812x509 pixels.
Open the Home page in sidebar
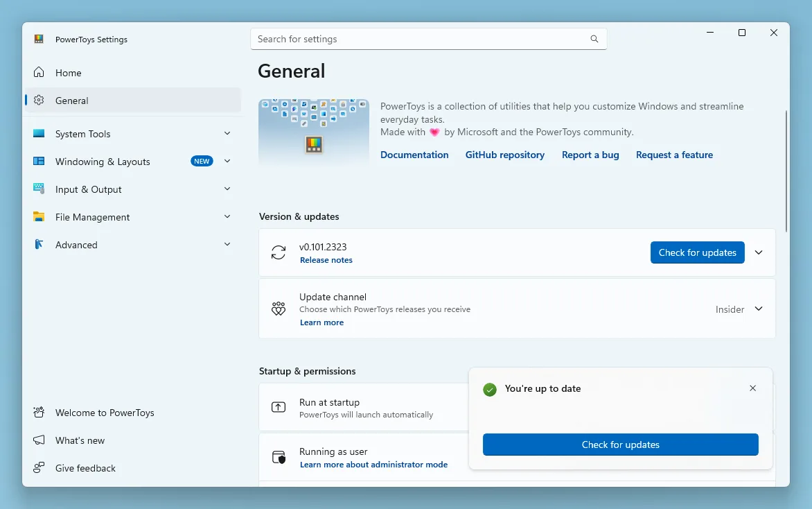point(132,73)
